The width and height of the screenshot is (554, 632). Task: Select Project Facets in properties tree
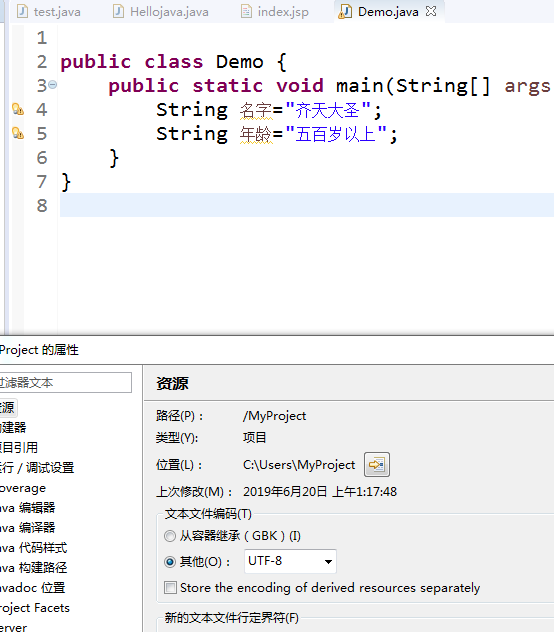point(35,607)
